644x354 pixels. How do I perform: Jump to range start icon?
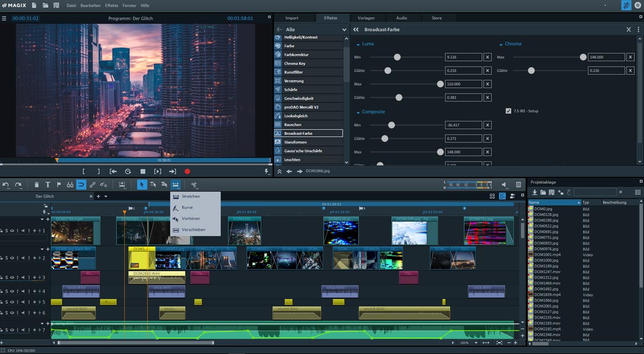pyautogui.click(x=113, y=172)
